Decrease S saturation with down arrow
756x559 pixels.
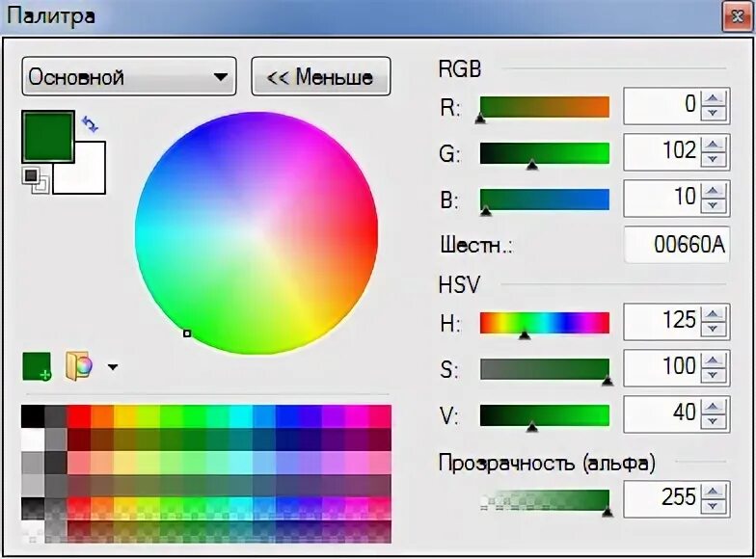pyautogui.click(x=714, y=376)
